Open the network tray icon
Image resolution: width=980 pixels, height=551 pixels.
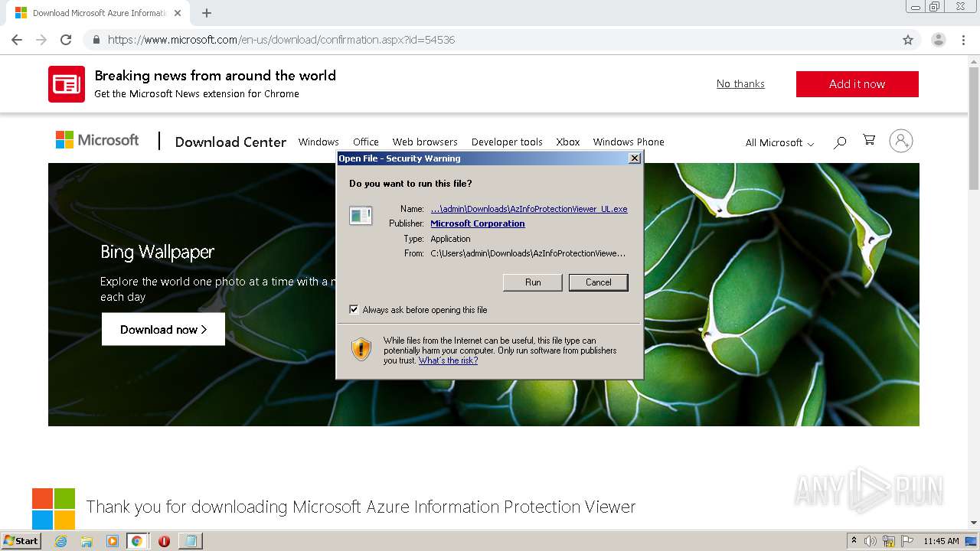point(889,541)
